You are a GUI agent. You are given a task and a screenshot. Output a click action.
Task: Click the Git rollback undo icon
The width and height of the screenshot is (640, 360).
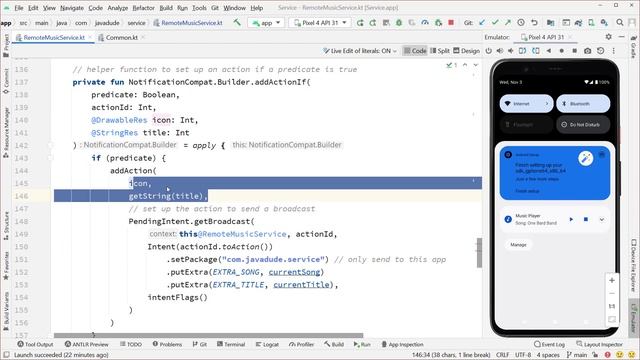534,23
